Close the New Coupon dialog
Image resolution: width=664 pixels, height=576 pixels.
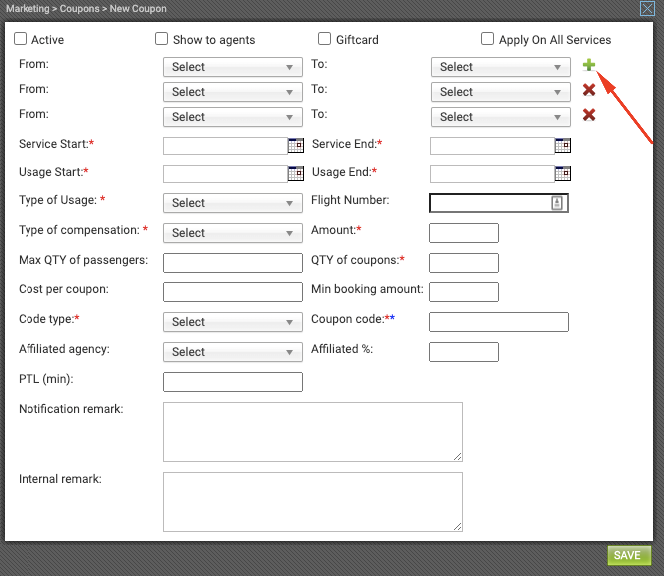click(647, 8)
